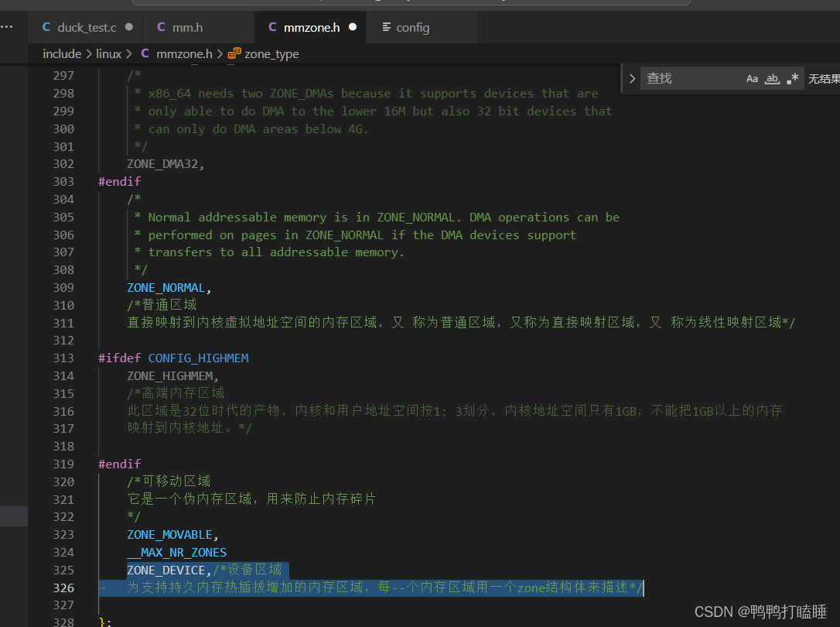Screen dimensions: 840x627
Task: Click the ZONE_MOVABLE identifier on line 323
Action: point(169,534)
